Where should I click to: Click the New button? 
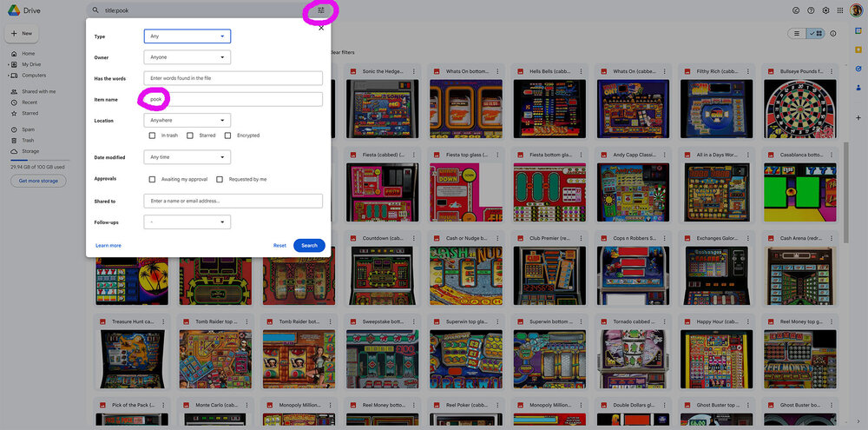(22, 34)
